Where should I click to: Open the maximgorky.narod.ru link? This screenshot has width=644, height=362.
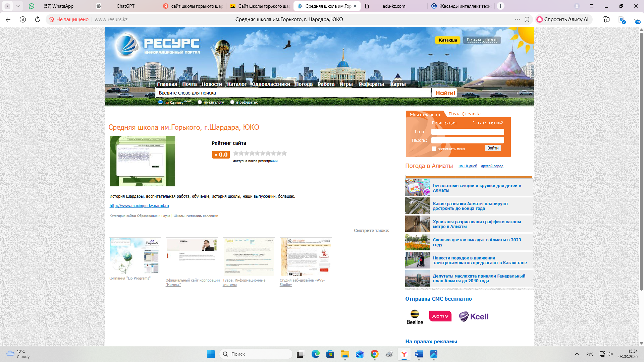(x=139, y=206)
